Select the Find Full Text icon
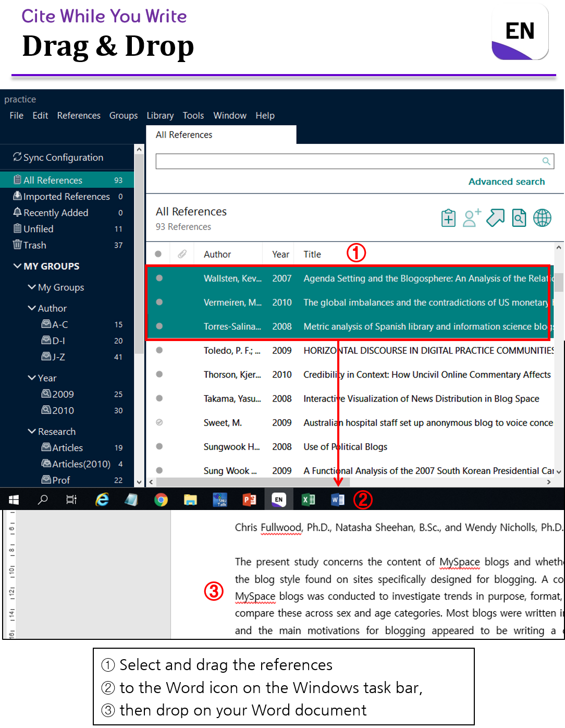This screenshot has width=565, height=728. [519, 217]
